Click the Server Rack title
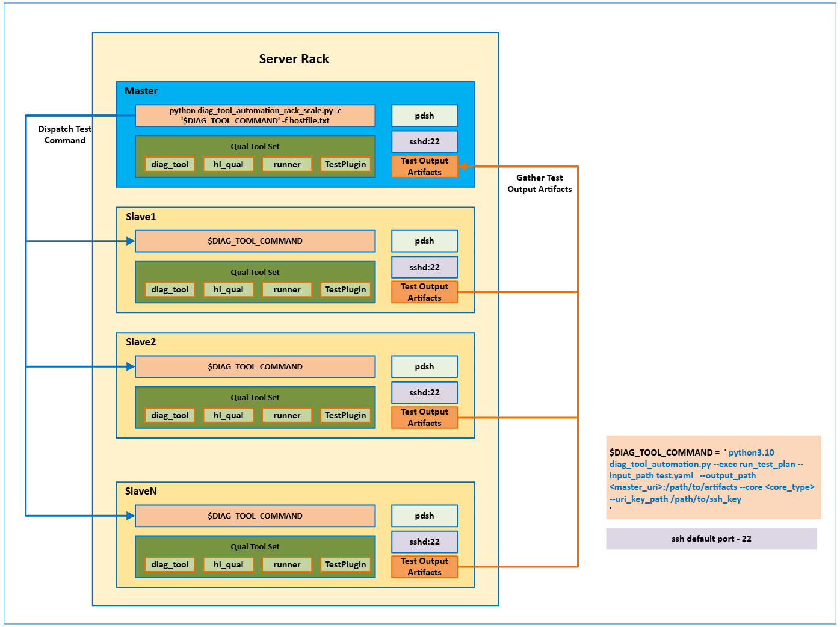 point(294,59)
